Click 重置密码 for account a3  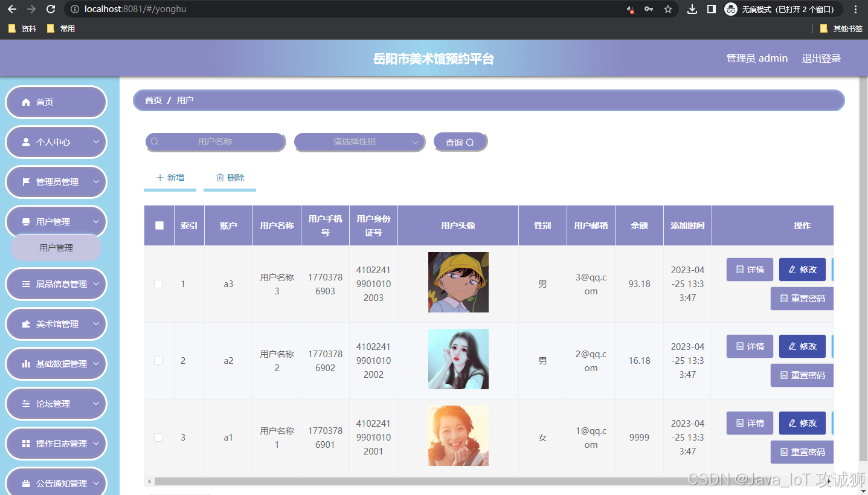[802, 299]
